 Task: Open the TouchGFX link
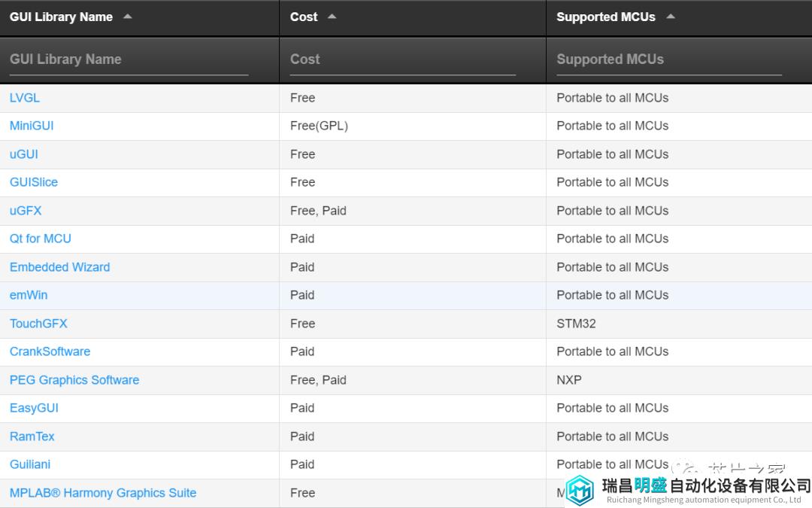coord(38,324)
